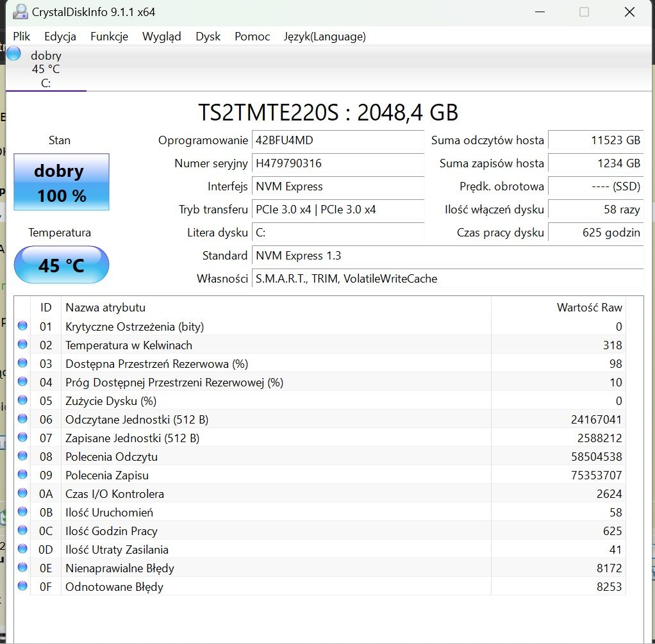The width and height of the screenshot is (655, 644).
Task: Click the rotation rate value ---- (SSD)
Action: pos(595,186)
